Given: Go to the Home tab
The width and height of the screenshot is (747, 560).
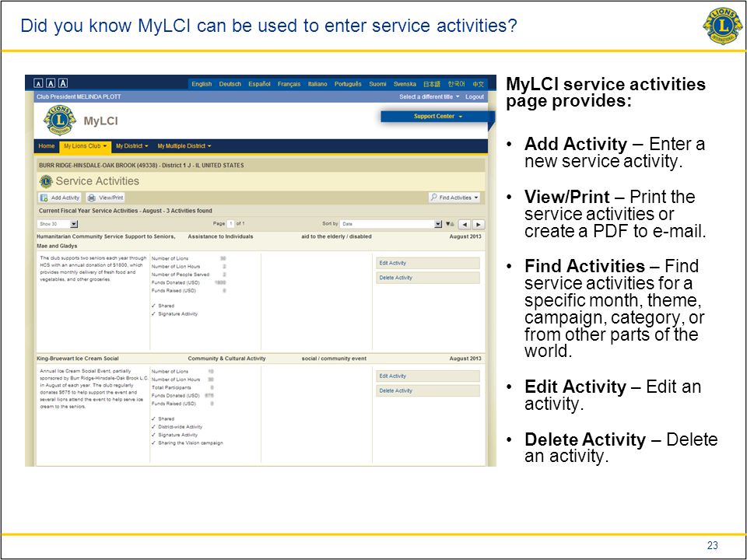Looking at the screenshot, I should (x=47, y=146).
